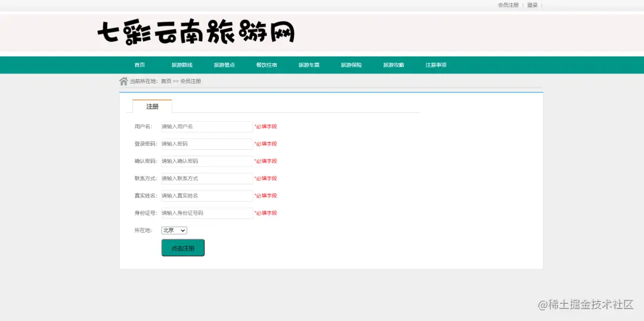Click the 注意事项 menu item
Viewport: 644px width, 321px height.
click(436, 65)
